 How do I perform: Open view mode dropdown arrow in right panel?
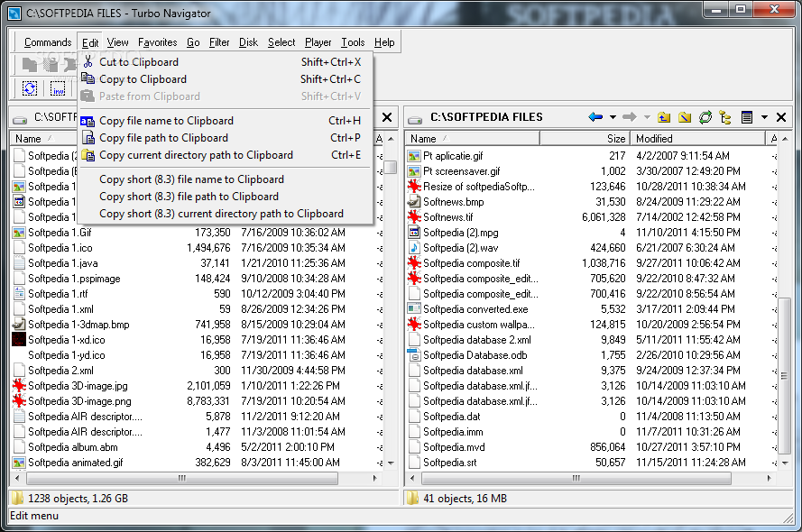pos(764,117)
